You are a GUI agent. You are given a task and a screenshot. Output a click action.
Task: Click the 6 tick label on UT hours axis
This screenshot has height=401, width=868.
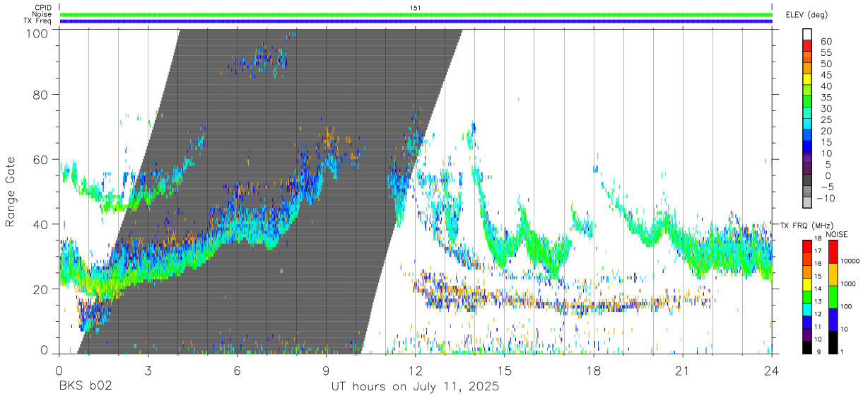(x=237, y=371)
